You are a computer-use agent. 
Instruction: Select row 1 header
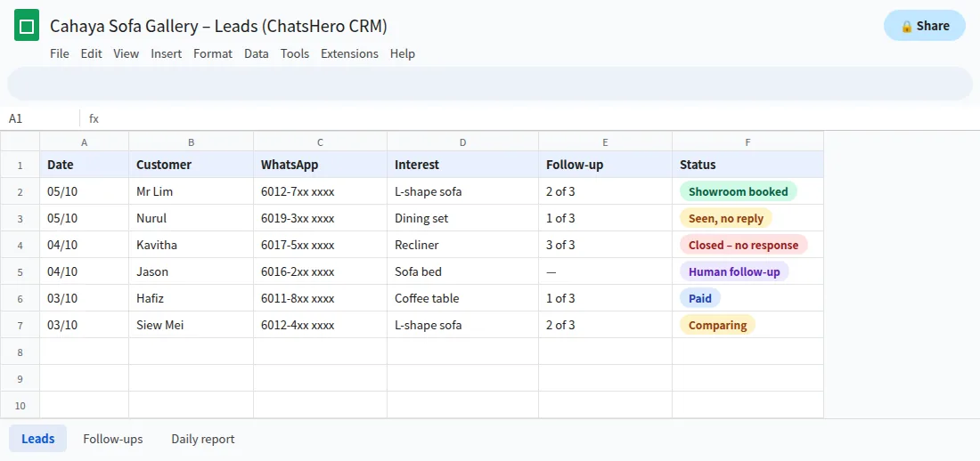click(20, 165)
